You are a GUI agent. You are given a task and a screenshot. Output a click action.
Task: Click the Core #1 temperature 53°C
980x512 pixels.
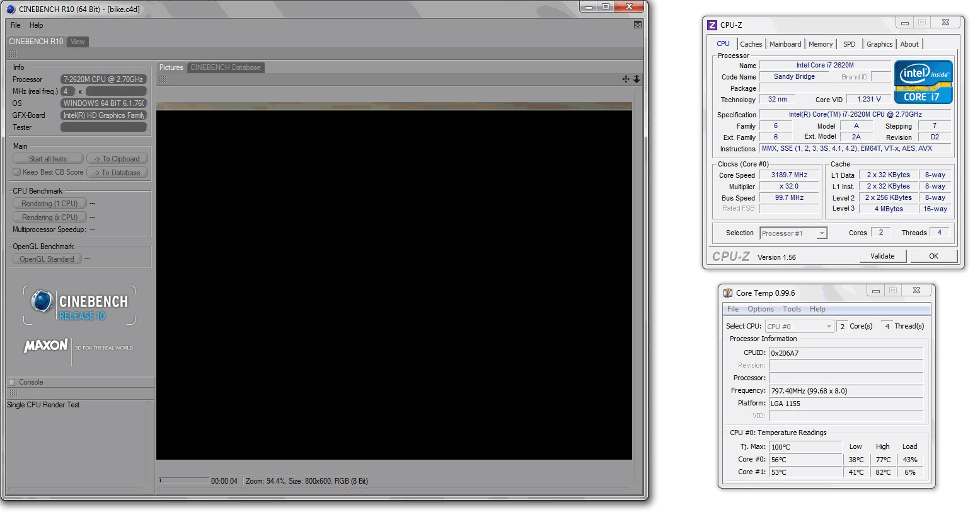coord(805,472)
